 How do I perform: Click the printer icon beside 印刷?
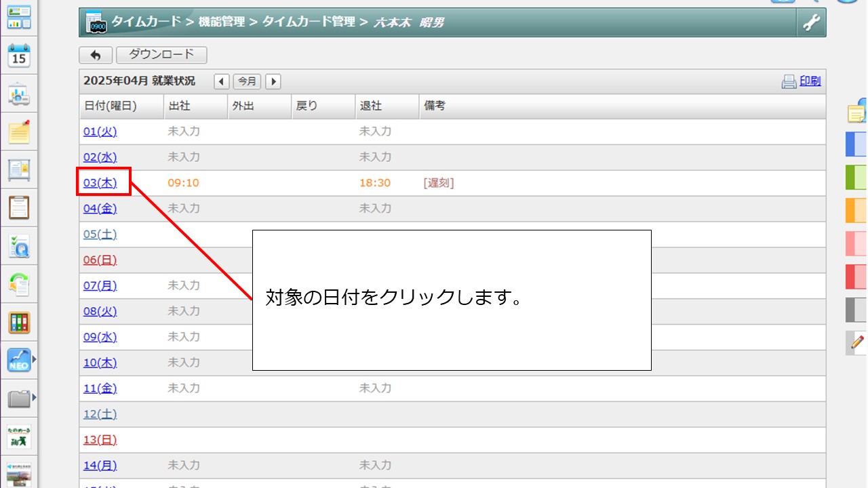click(x=789, y=81)
